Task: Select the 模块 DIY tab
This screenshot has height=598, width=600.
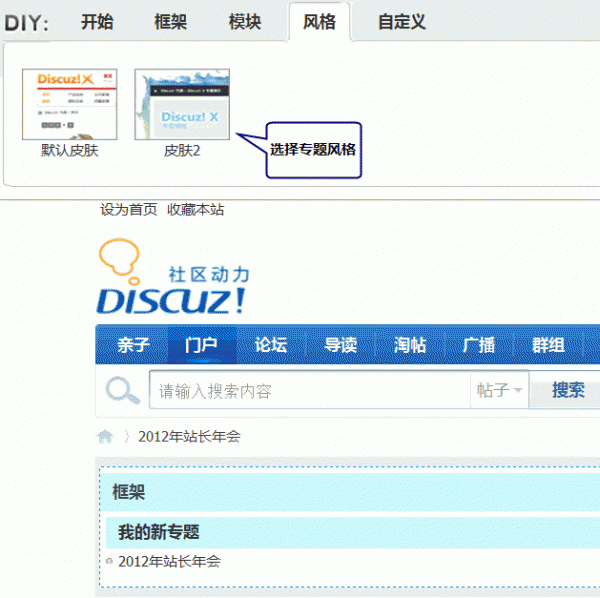Action: tap(245, 22)
